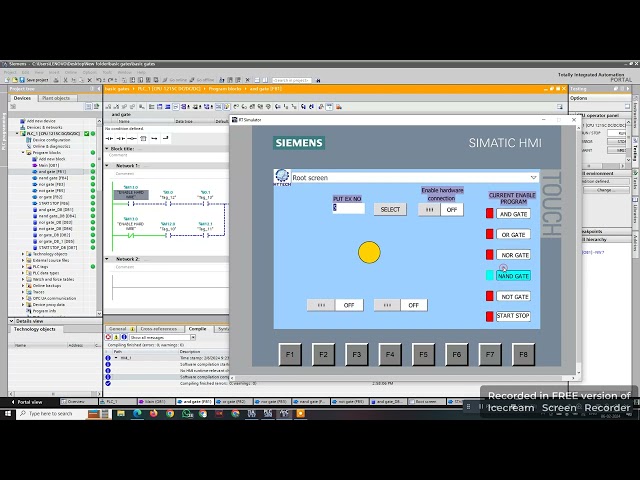Image resolution: width=640 pixels, height=480 pixels.
Task: Show information filter icon in Compile tab
Action: click(124, 337)
